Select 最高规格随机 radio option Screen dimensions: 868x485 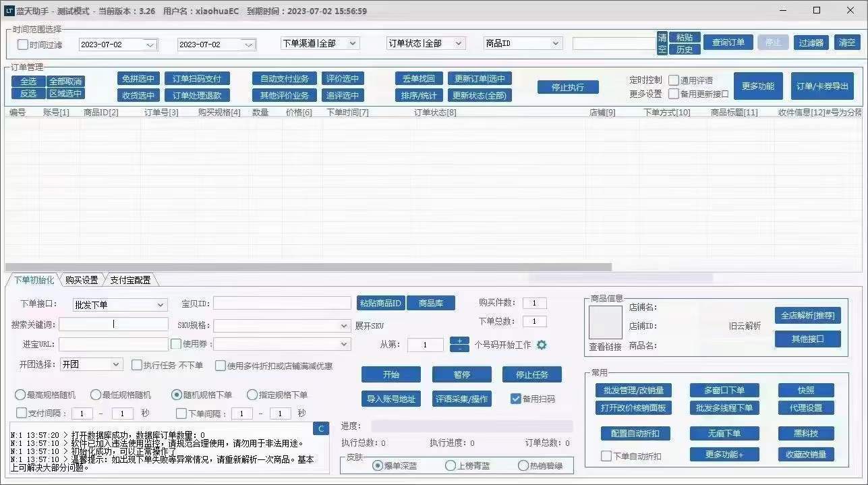pos(20,395)
